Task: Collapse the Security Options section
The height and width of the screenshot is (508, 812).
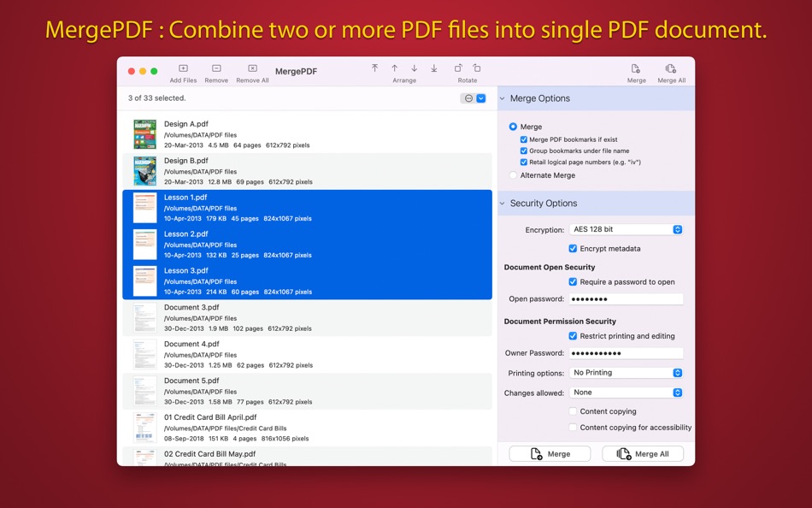Action: point(503,204)
